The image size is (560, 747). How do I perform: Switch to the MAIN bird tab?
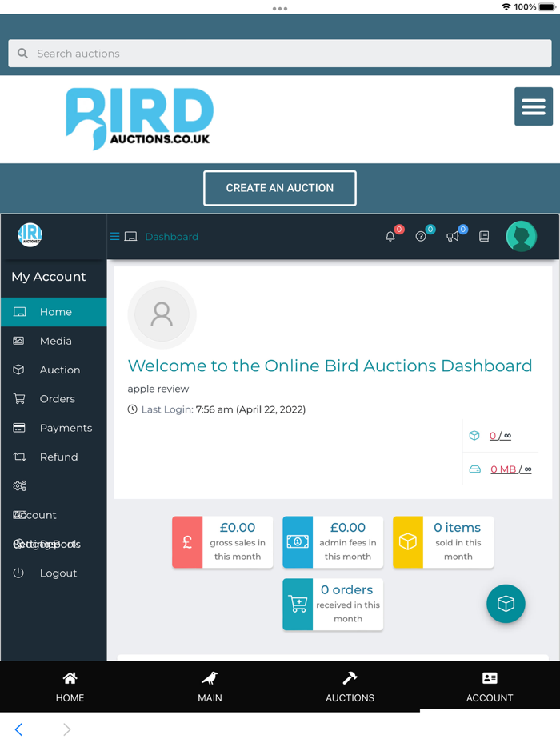pos(210,687)
